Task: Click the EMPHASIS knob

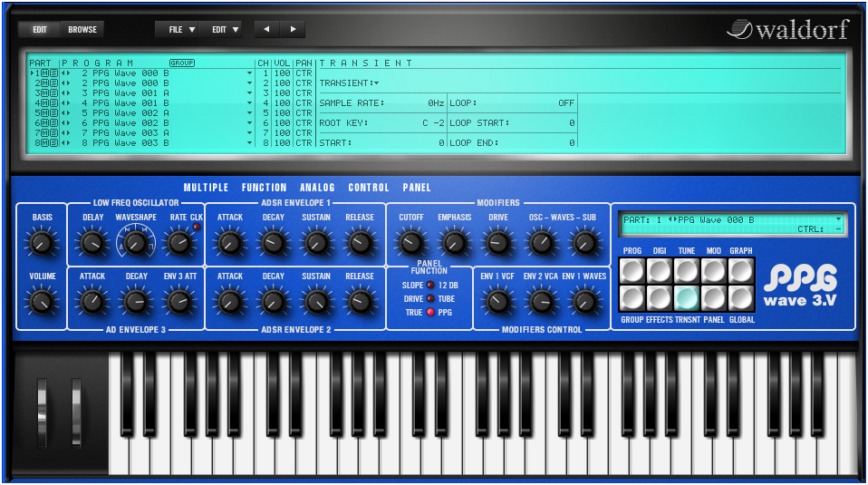Action: coord(455,243)
